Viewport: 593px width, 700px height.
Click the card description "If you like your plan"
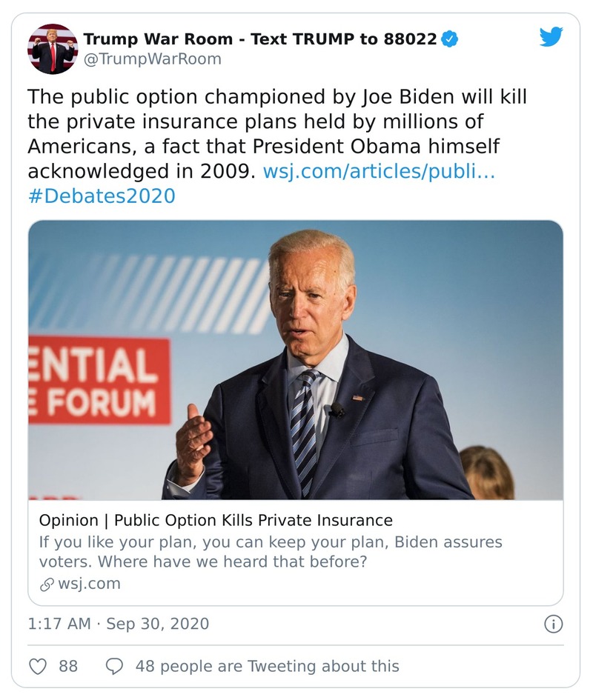pos(271,552)
